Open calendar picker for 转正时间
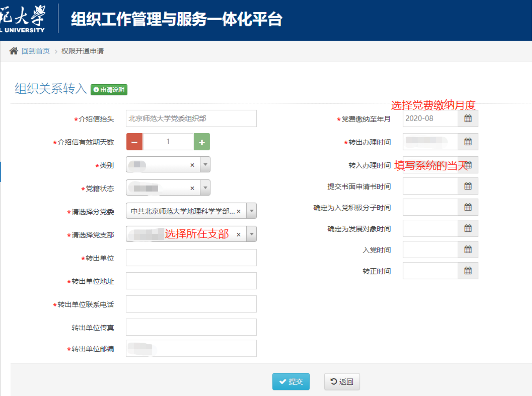 (x=468, y=271)
